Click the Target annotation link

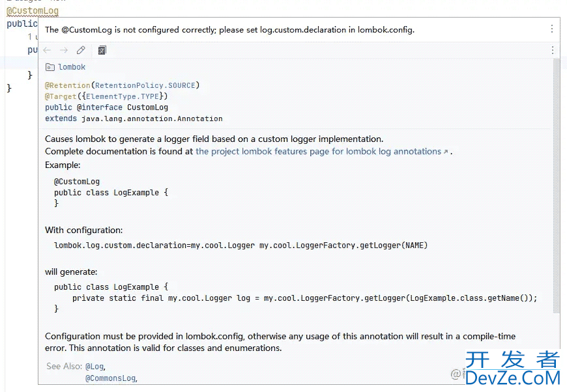coord(61,96)
